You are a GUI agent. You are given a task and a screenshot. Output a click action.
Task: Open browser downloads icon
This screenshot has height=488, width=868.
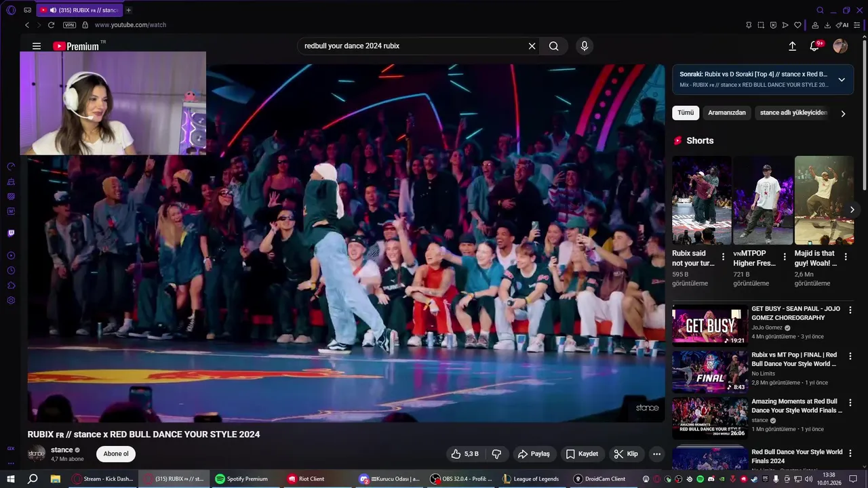(827, 25)
